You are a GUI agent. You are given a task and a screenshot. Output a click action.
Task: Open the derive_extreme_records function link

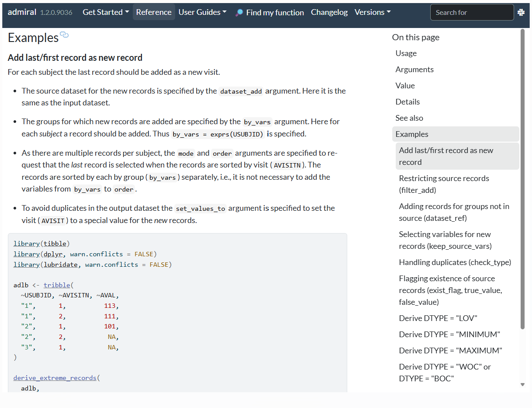coord(55,377)
